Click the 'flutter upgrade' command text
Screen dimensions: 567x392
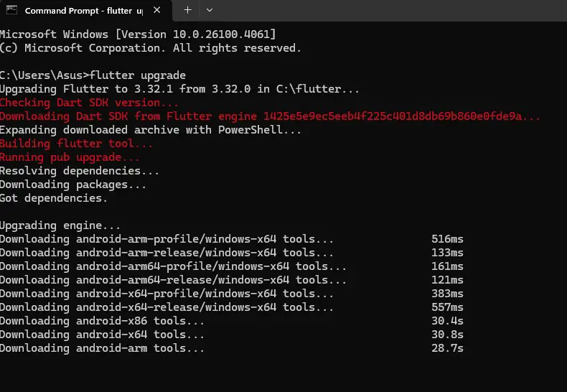point(138,75)
